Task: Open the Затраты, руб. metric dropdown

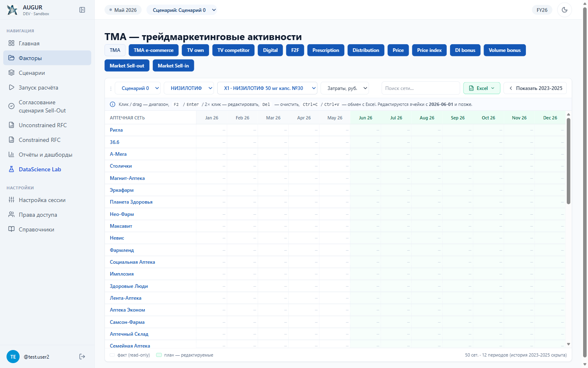Action: tap(345, 88)
